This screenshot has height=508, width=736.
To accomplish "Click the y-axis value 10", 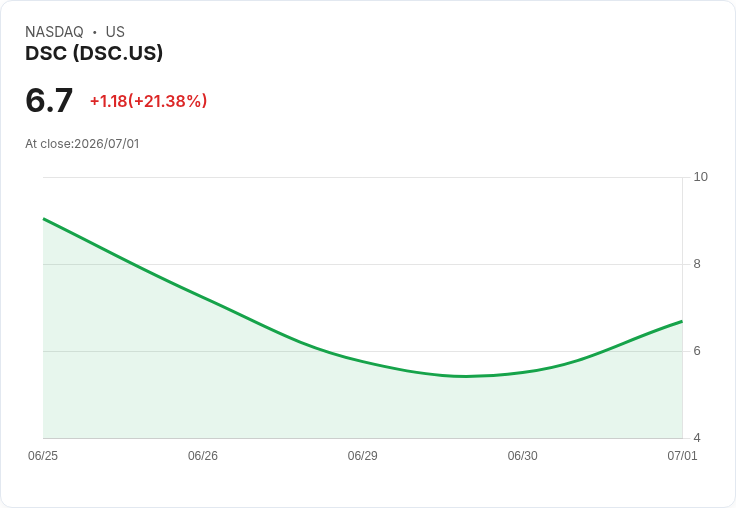I will (x=700, y=177).
